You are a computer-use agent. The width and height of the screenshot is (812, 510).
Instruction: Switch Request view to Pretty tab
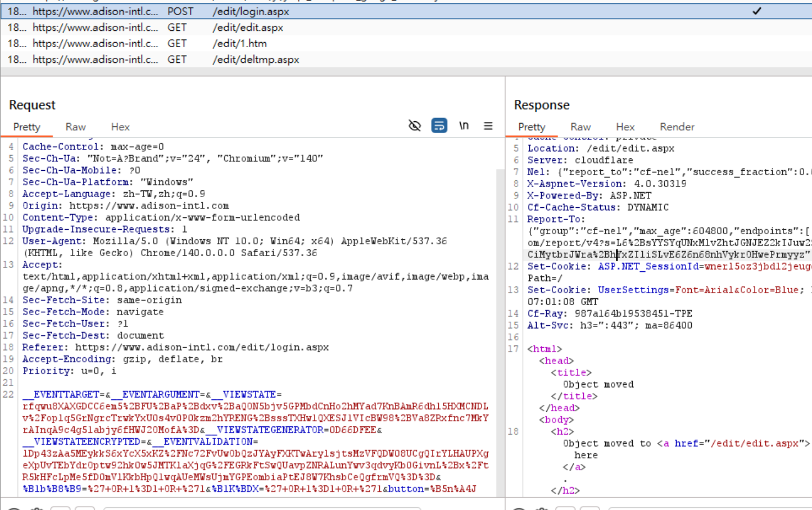26,127
